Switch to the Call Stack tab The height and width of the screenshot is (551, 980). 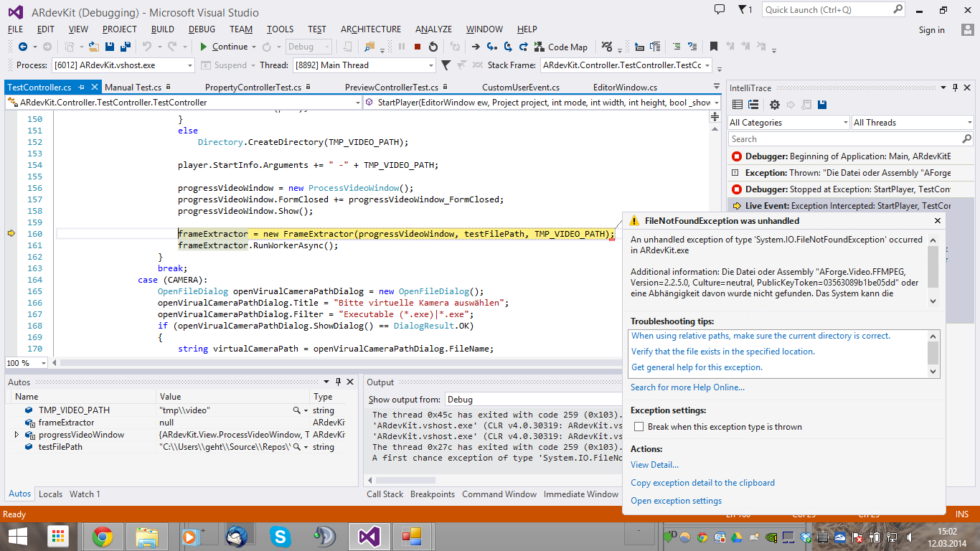click(x=385, y=494)
